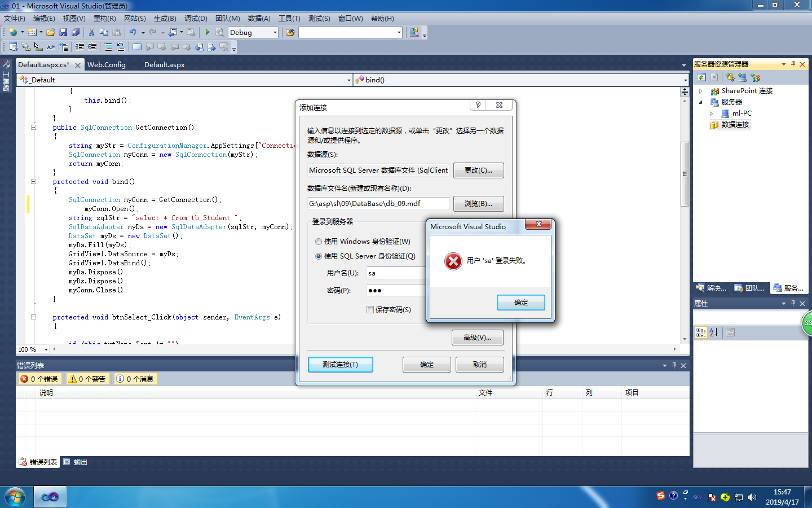Click the Undo arrow icon

133,32
